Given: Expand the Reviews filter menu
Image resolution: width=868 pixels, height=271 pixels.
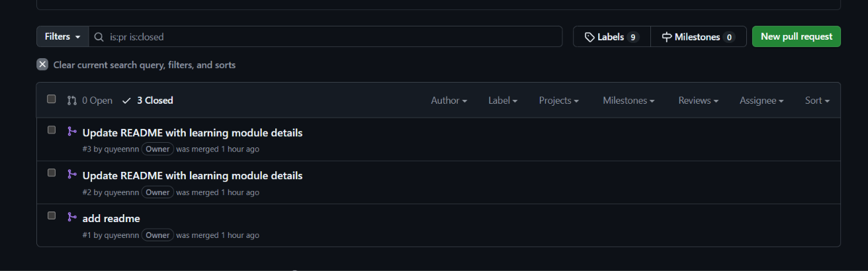Looking at the screenshot, I should pyautogui.click(x=699, y=100).
